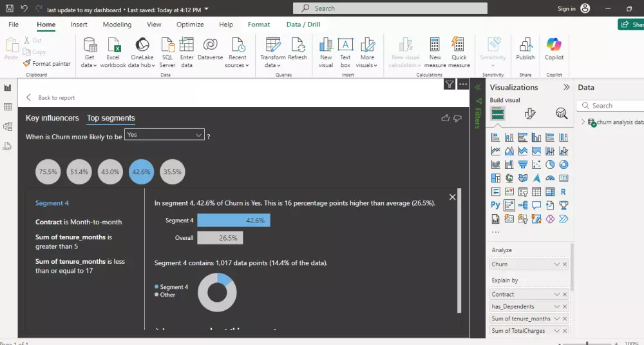Choose the Ribbon chart visual
644x345 pixels.
[x=496, y=165]
